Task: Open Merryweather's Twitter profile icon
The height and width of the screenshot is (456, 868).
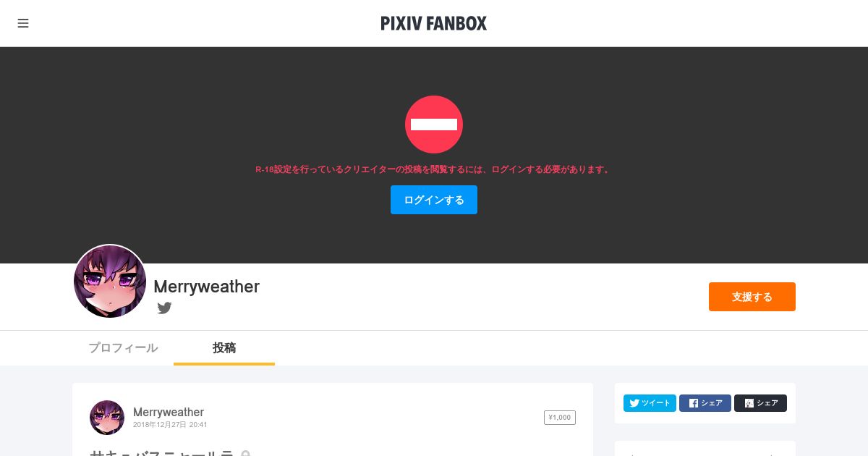Action: coord(165,308)
